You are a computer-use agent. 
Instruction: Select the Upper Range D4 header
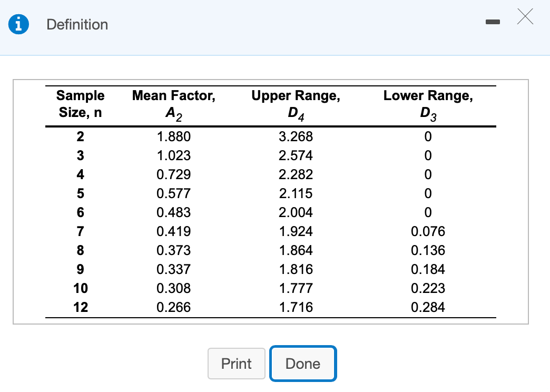coord(296,104)
